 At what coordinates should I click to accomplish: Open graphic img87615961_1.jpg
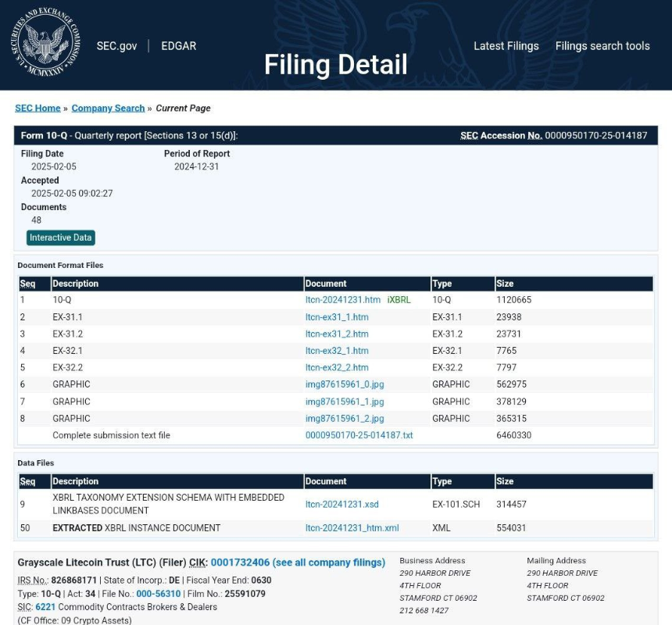(x=345, y=402)
